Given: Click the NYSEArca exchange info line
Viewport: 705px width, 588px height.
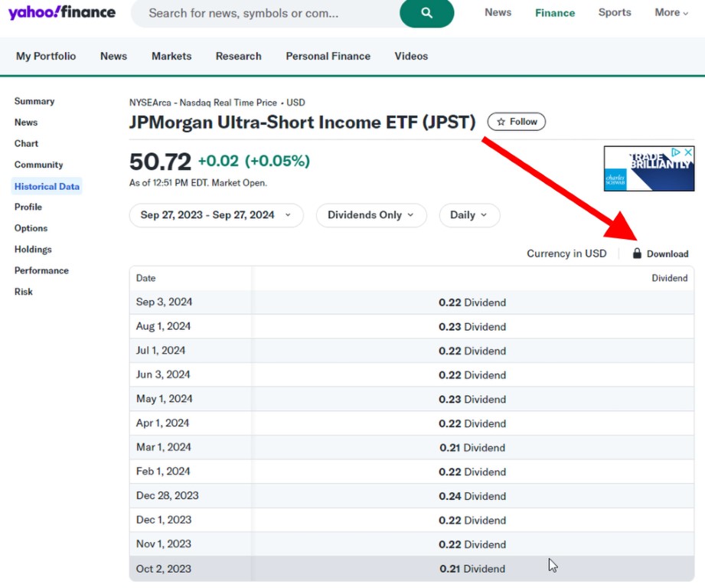Looking at the screenshot, I should (217, 103).
